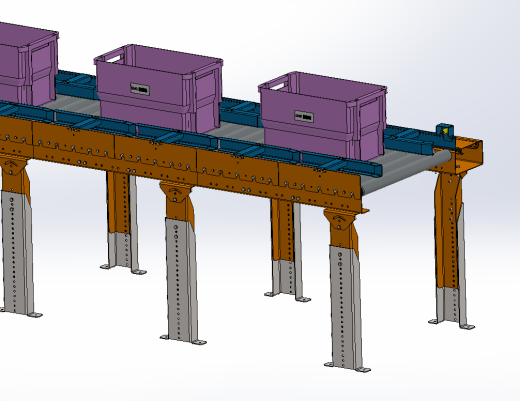Click the handle cutout of the crate nearest the conveyor end

pyautogui.click(x=278, y=86)
